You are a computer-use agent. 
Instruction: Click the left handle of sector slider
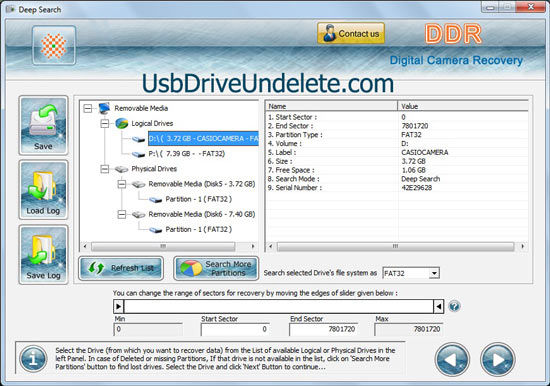tap(119, 306)
